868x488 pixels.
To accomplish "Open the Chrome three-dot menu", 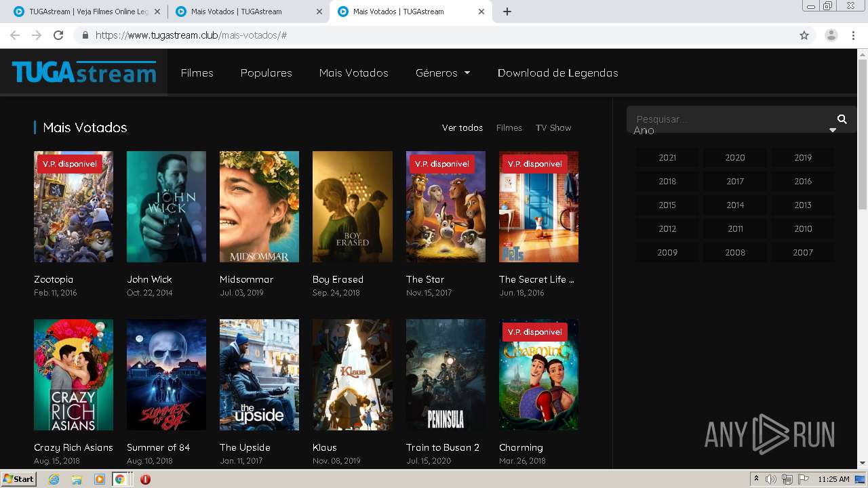I will pyautogui.click(x=854, y=35).
